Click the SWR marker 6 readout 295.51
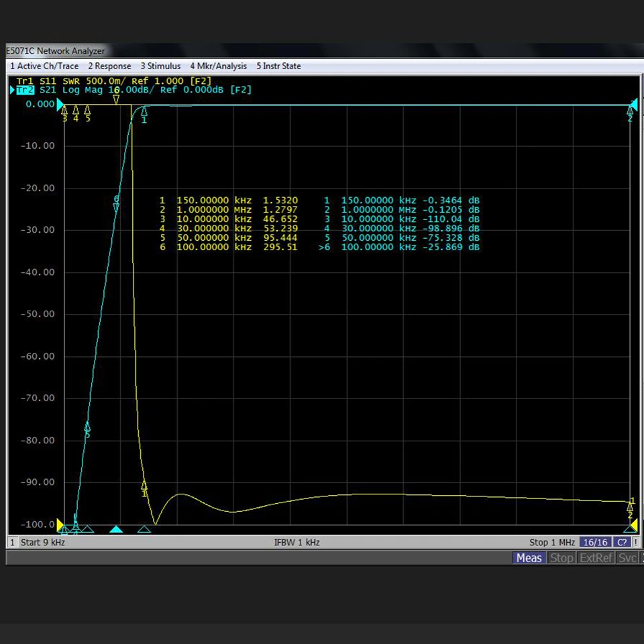Image resolution: width=644 pixels, height=644 pixels. tap(280, 248)
